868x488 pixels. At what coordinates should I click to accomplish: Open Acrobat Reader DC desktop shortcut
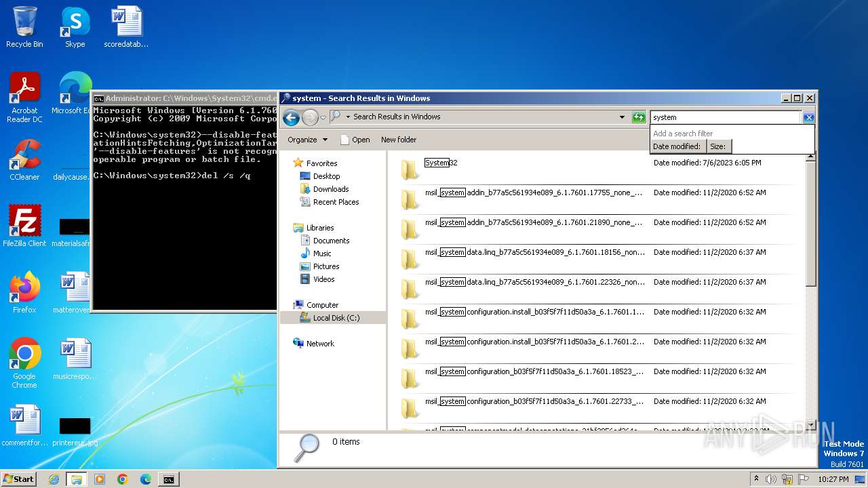[24, 98]
